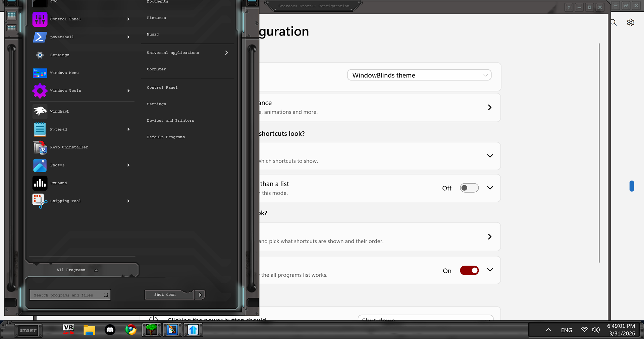
Task: Open Windhawk from the Start menu
Action: click(x=59, y=112)
